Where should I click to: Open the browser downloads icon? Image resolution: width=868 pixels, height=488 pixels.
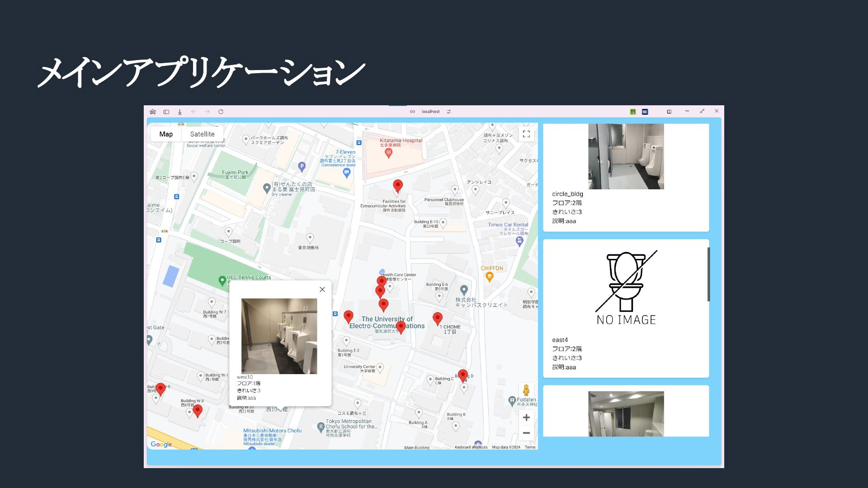pyautogui.click(x=180, y=112)
